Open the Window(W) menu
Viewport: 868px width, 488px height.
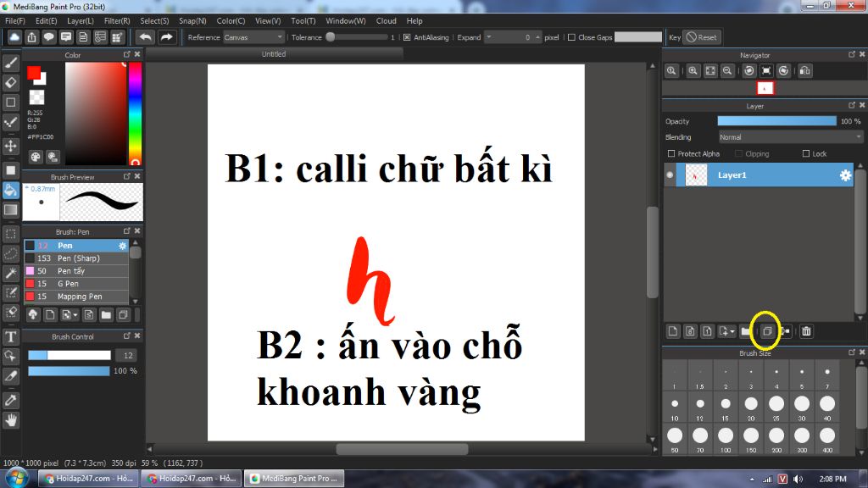[346, 20]
